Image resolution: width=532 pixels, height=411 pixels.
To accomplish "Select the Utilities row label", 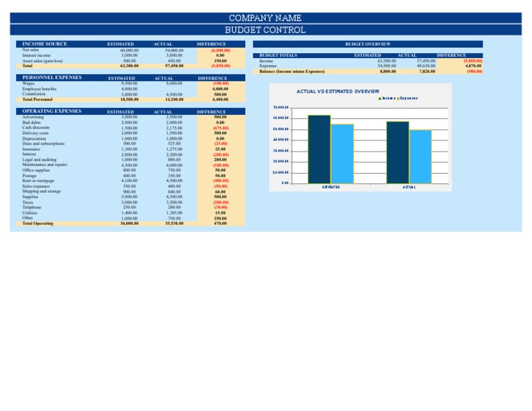I will (30, 213).
